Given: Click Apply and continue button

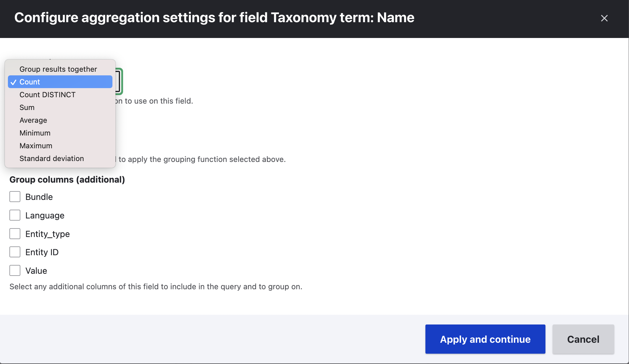Looking at the screenshot, I should coord(485,339).
